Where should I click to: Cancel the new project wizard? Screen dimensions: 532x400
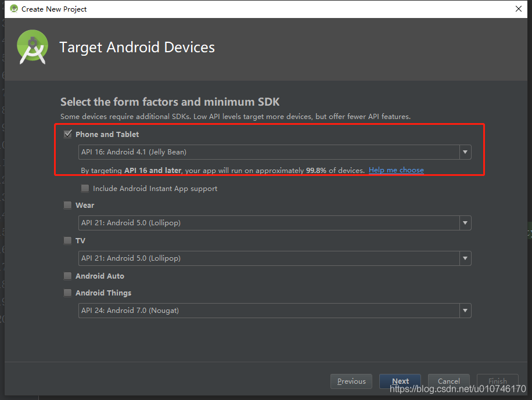(448, 381)
